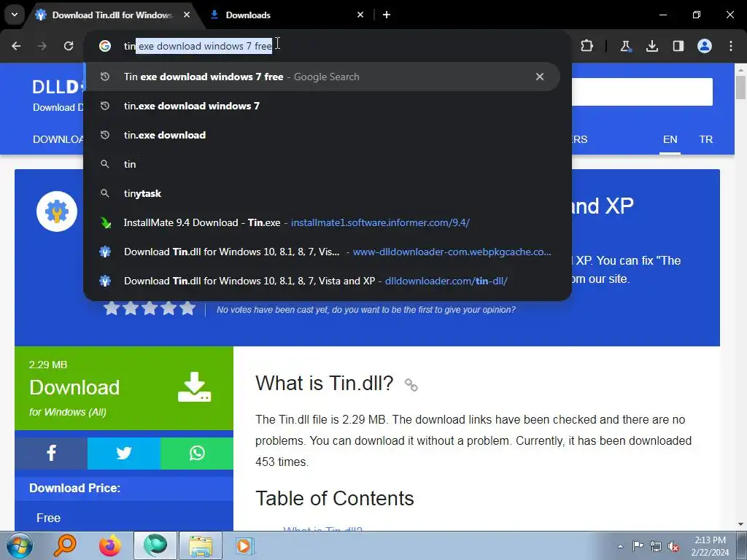Select 'tin.exe download' history suggestion
The height and width of the screenshot is (560, 747).
(322, 135)
